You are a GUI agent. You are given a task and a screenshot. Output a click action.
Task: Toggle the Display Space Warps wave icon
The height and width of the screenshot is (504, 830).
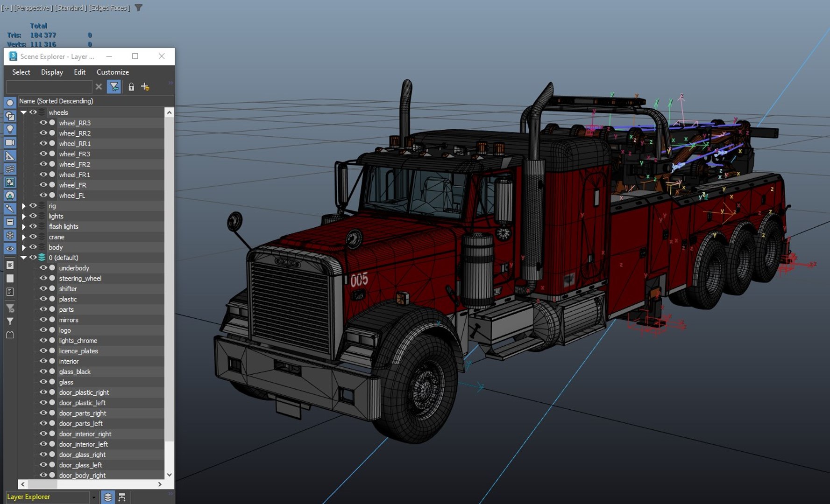(10, 169)
